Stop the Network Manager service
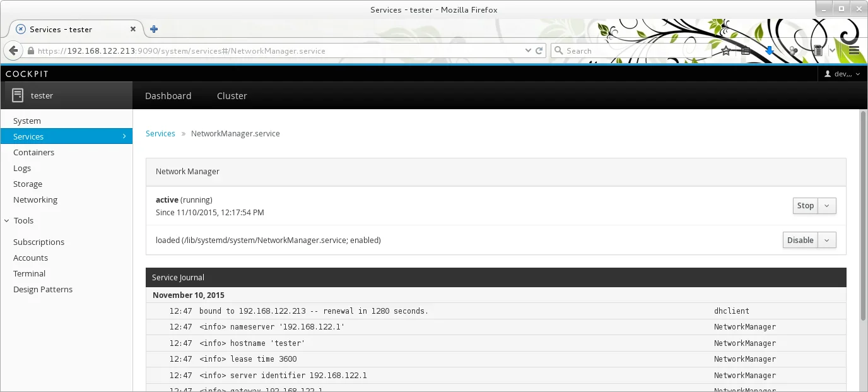This screenshot has height=392, width=868. click(805, 206)
